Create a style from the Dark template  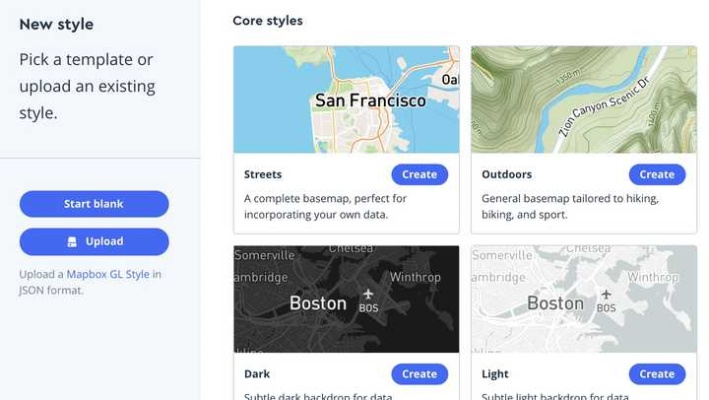[419, 374]
